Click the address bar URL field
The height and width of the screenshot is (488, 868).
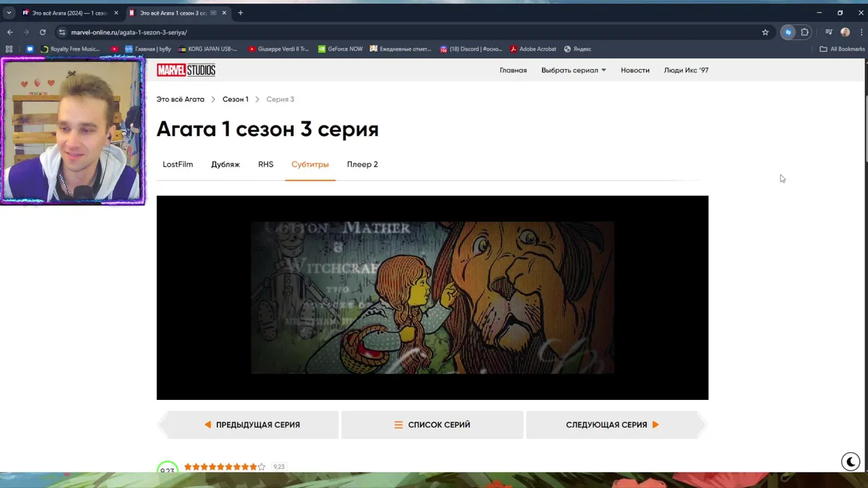407,32
